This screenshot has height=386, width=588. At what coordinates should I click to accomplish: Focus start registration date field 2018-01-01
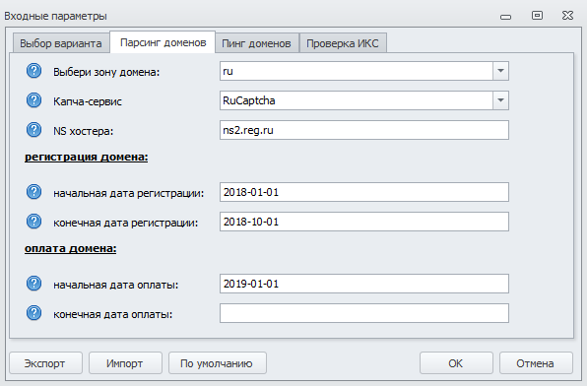[364, 192]
